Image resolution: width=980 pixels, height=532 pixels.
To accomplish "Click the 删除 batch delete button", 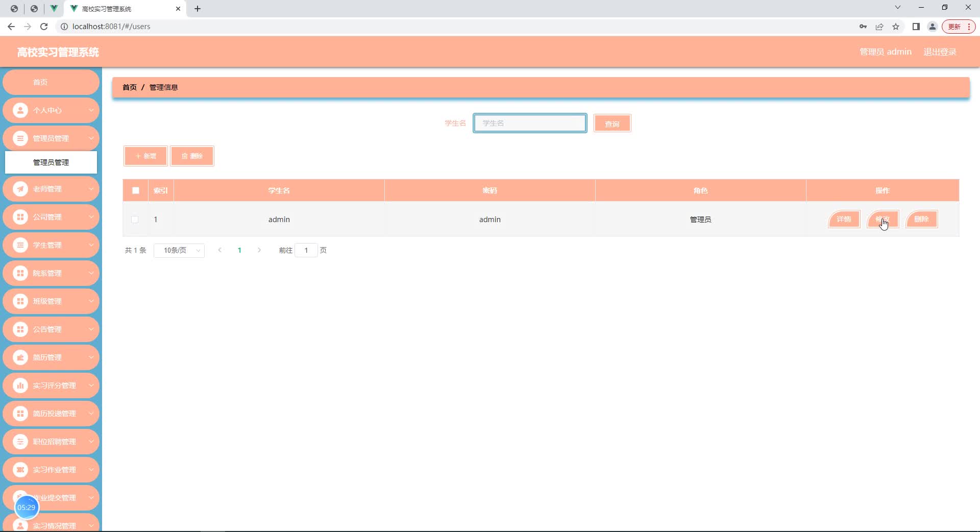I will coord(192,156).
